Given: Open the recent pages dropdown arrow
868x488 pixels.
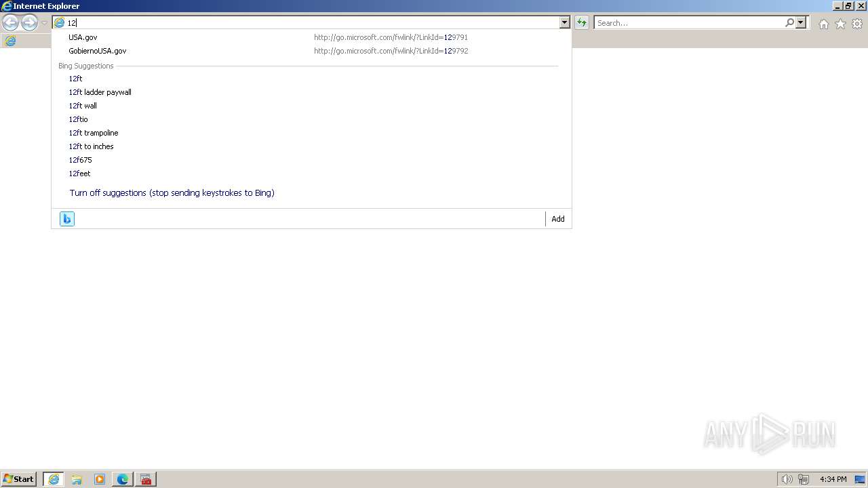Looking at the screenshot, I should tap(44, 23).
